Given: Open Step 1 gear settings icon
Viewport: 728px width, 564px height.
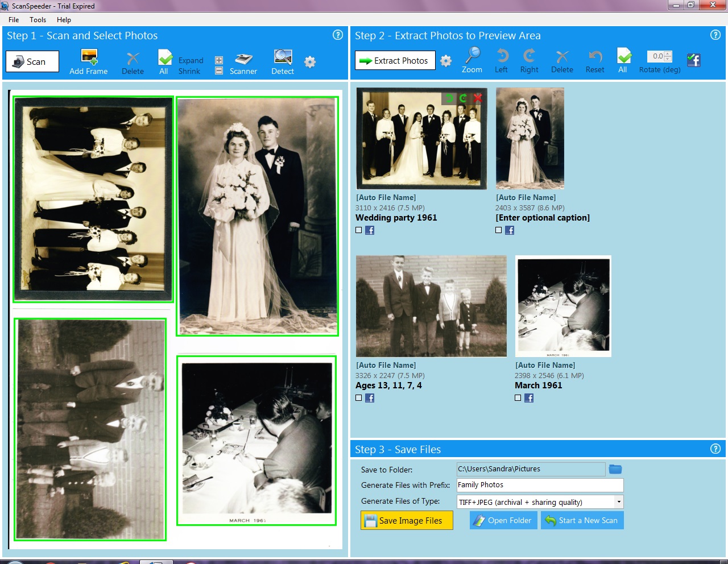Looking at the screenshot, I should point(310,61).
